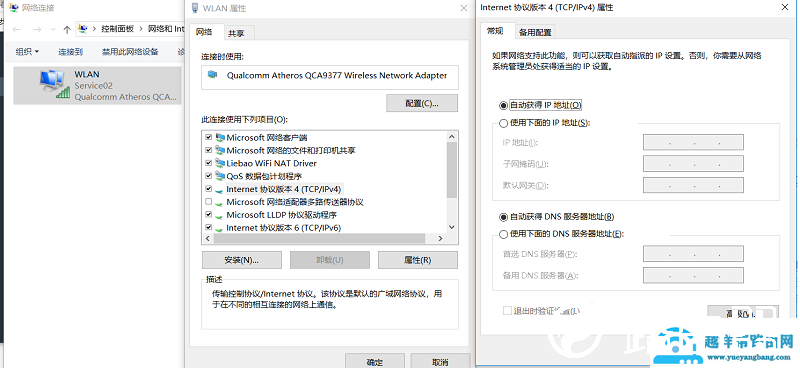The height and width of the screenshot is (368, 800).
Task: Open the 组织 dropdown menu
Action: point(28,52)
